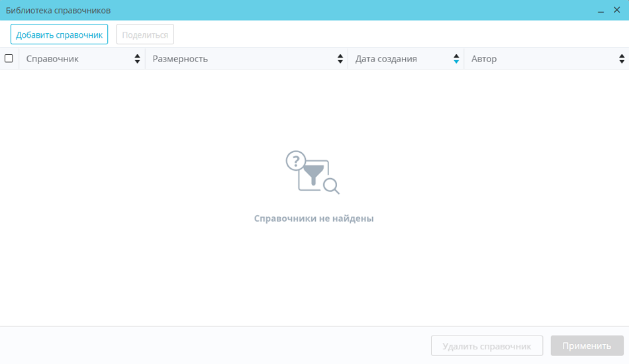
Task: Tick the select-all checkbox in table header
Action: point(9,58)
